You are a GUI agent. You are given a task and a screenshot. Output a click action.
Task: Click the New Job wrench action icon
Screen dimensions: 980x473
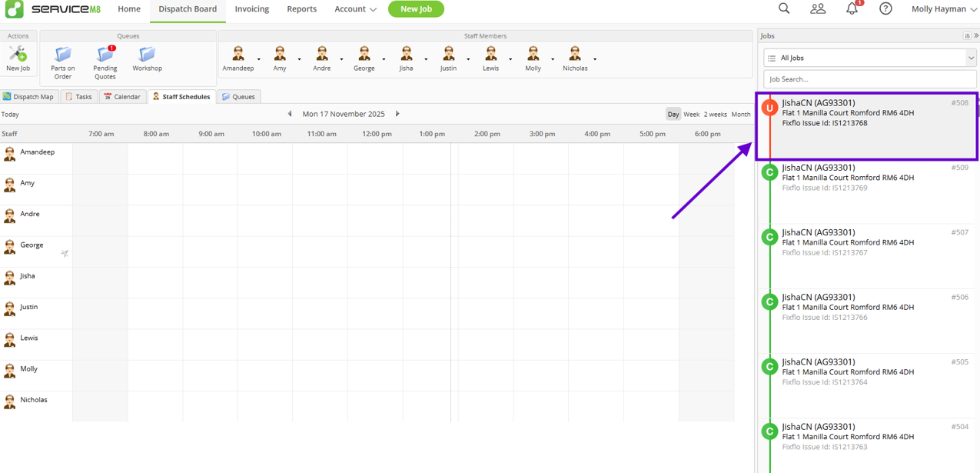click(x=18, y=54)
